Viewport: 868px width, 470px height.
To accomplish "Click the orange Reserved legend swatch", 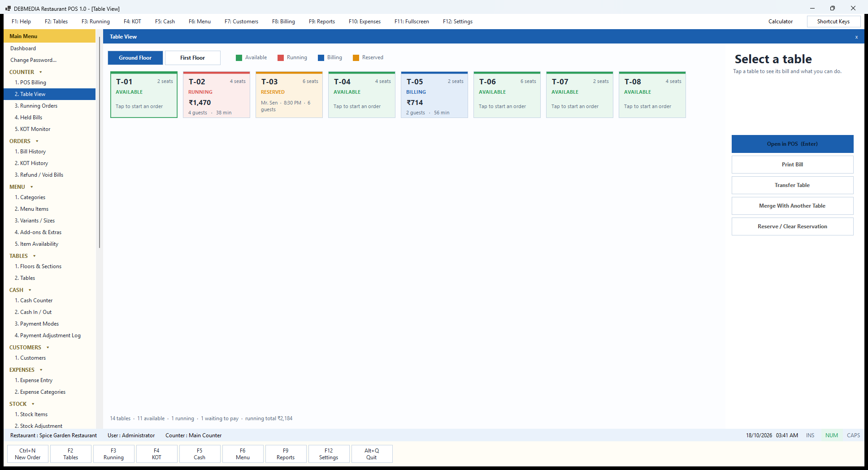I will 356,58.
